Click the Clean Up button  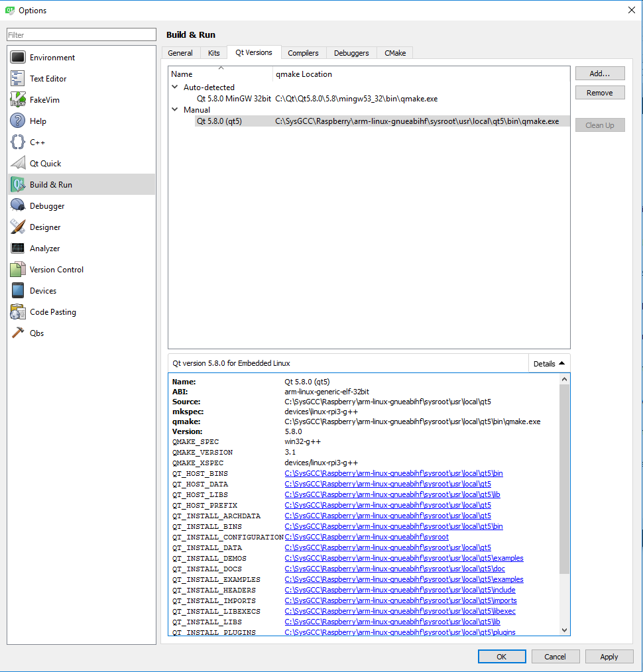(600, 125)
